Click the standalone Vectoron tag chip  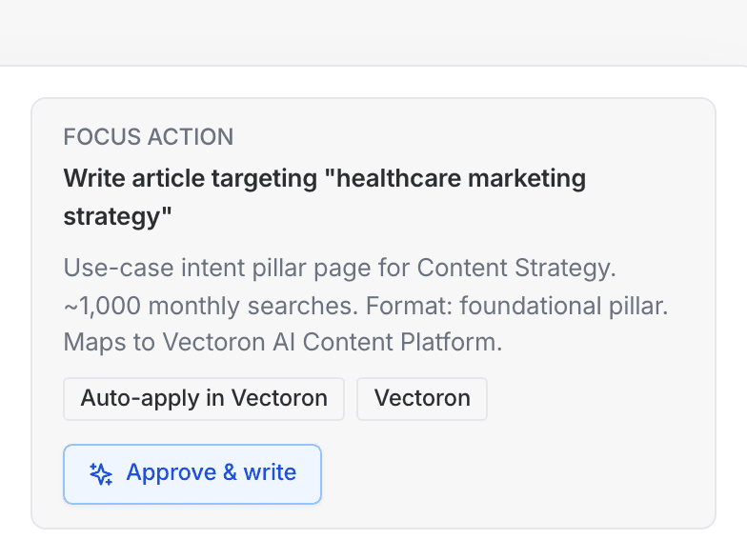click(x=422, y=398)
